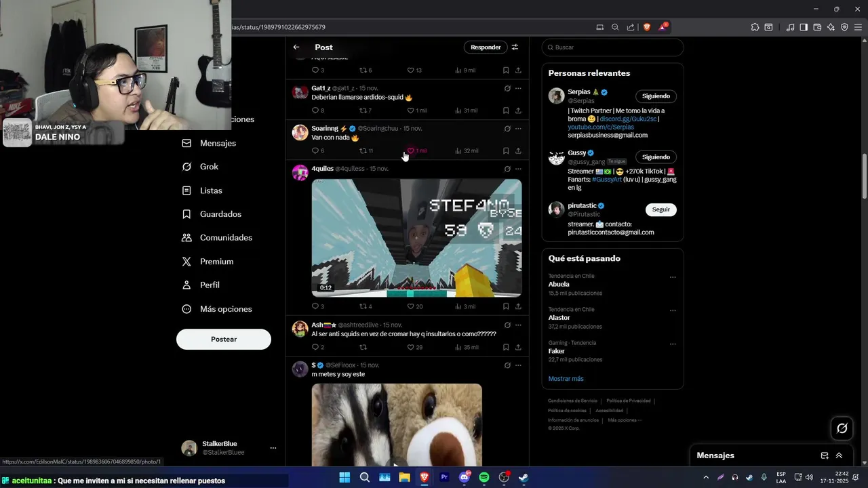Repost the Ash reply
This screenshot has width=868, height=488.
363,347
